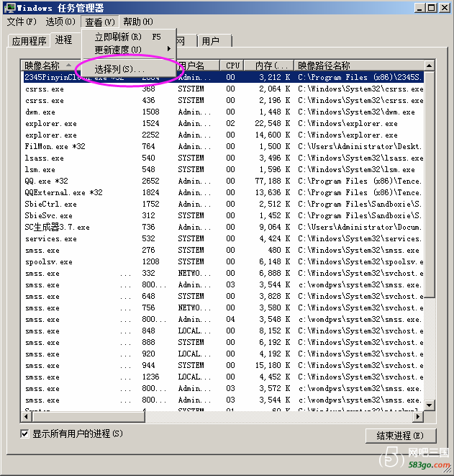Select the services.exe process row
Viewport: 454px width, 476px height.
tap(223, 239)
